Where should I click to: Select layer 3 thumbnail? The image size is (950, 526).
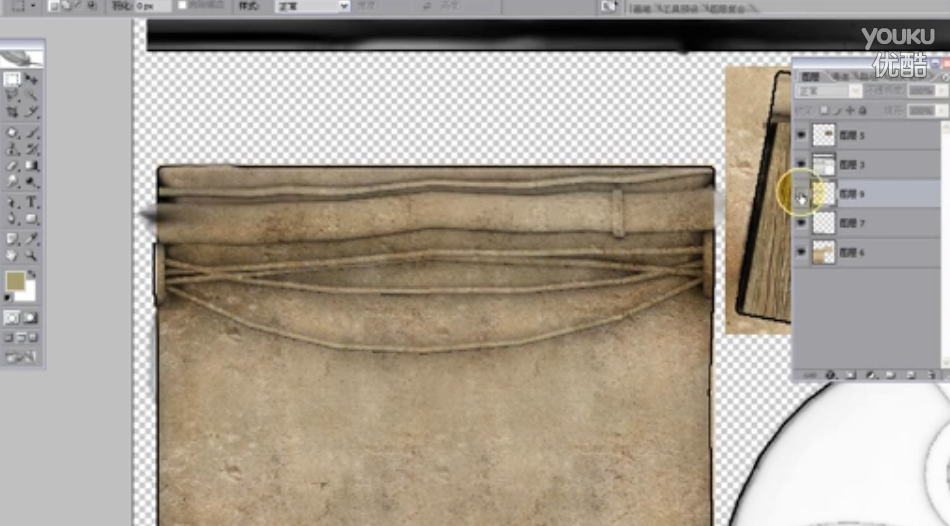[x=823, y=164]
